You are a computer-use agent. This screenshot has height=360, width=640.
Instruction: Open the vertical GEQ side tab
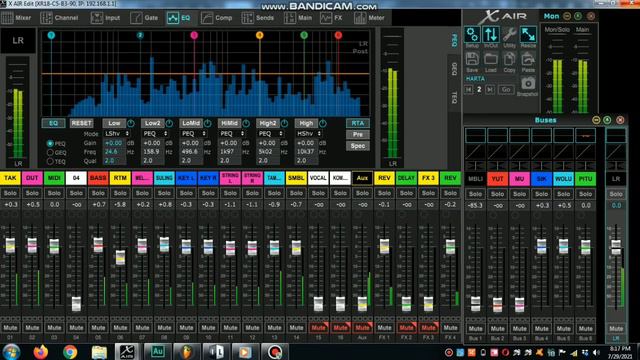click(454, 69)
